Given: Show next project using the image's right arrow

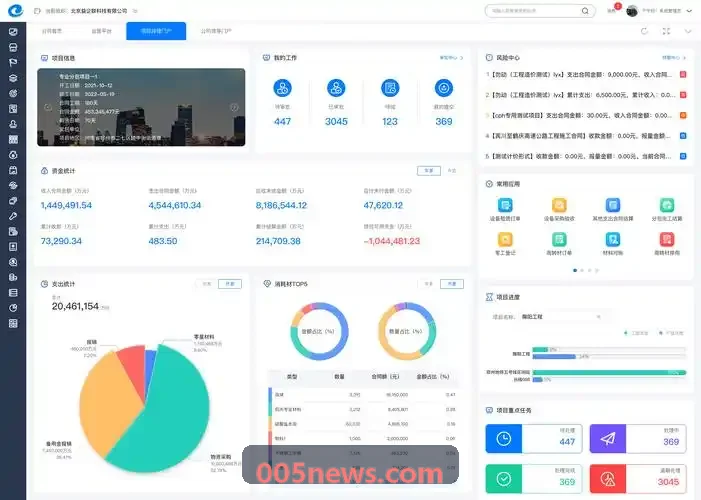Looking at the screenshot, I should 234,107.
